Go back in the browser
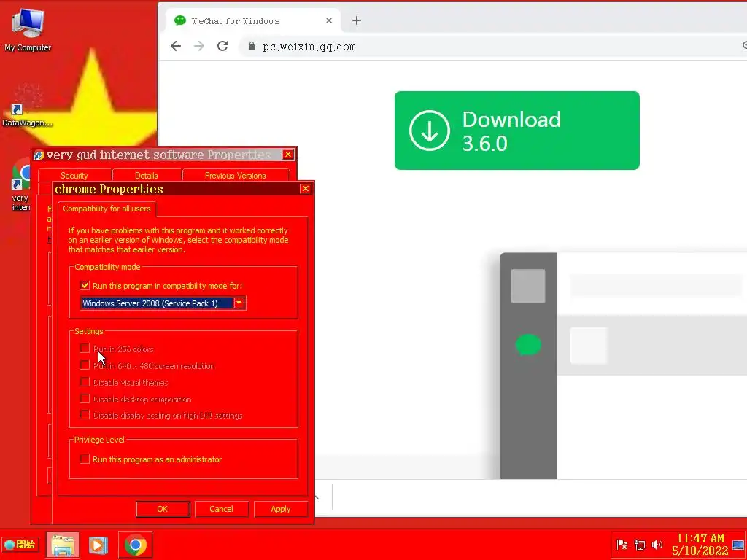Viewport: 747px width, 560px height. click(176, 46)
